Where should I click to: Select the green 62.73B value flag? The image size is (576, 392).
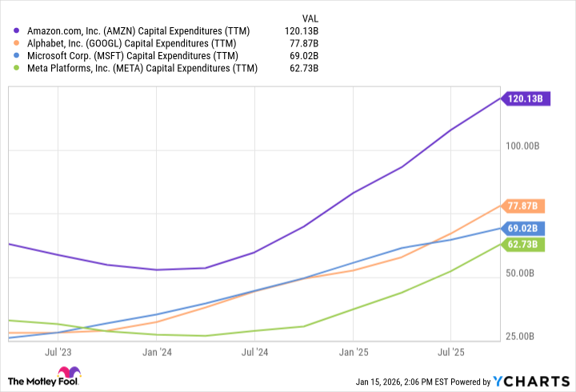(525, 244)
